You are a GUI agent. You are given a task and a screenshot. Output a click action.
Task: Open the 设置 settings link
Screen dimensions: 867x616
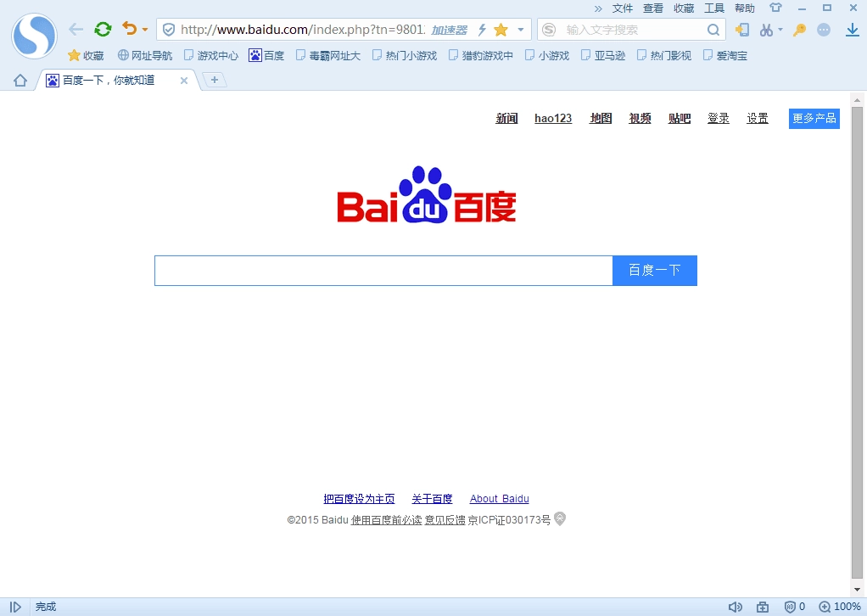[758, 118]
